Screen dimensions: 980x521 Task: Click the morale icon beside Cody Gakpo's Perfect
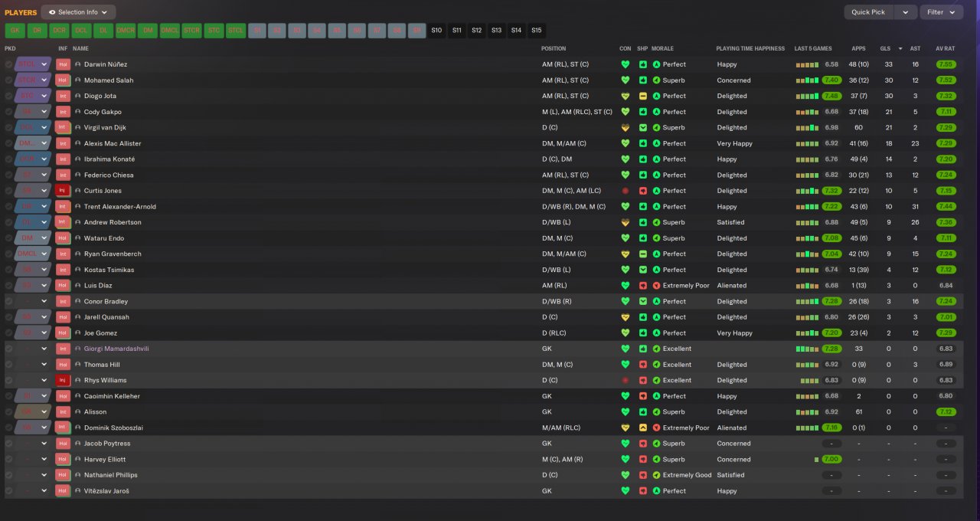click(656, 112)
